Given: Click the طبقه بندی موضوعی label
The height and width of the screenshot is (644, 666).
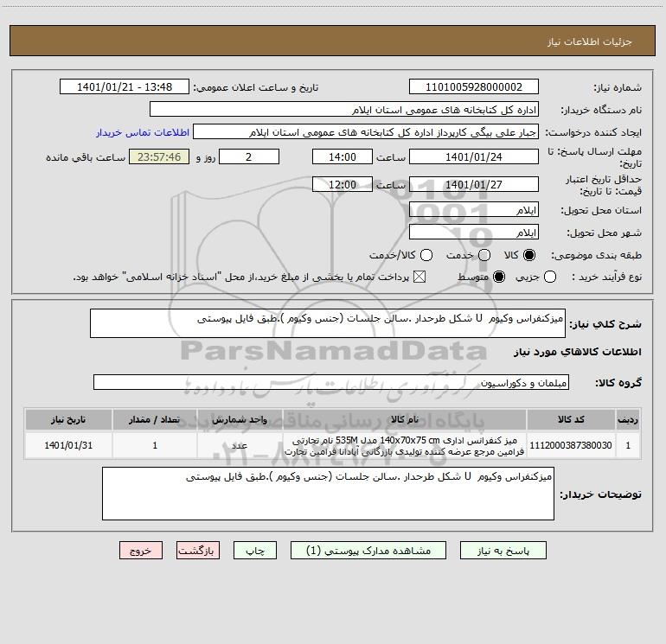Looking at the screenshot, I should click(596, 255).
